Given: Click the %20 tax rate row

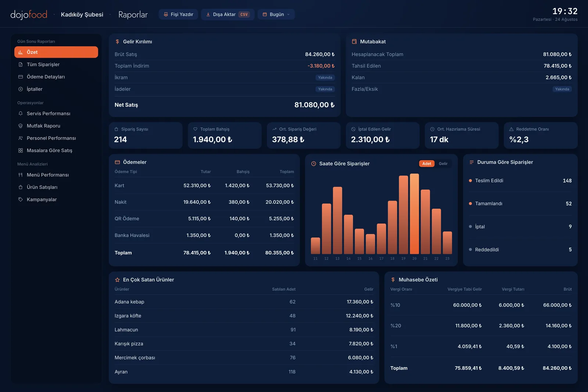Looking at the screenshot, I should pos(481,326).
